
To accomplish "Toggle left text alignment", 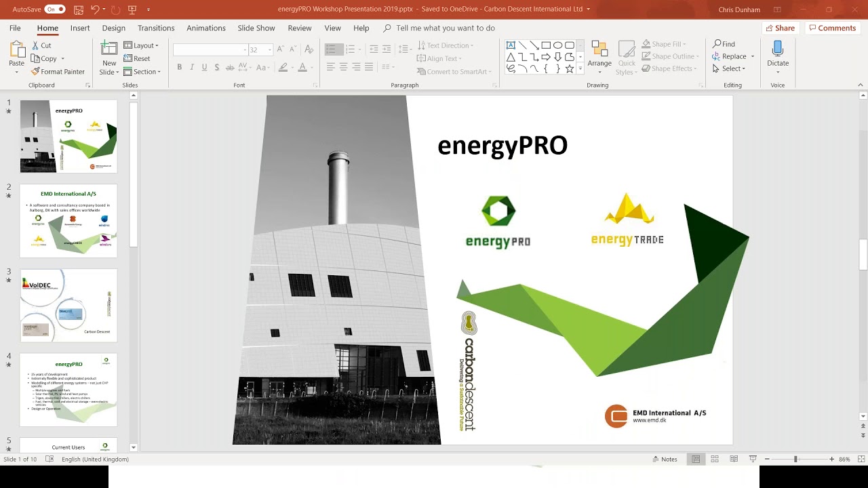I will 331,67.
